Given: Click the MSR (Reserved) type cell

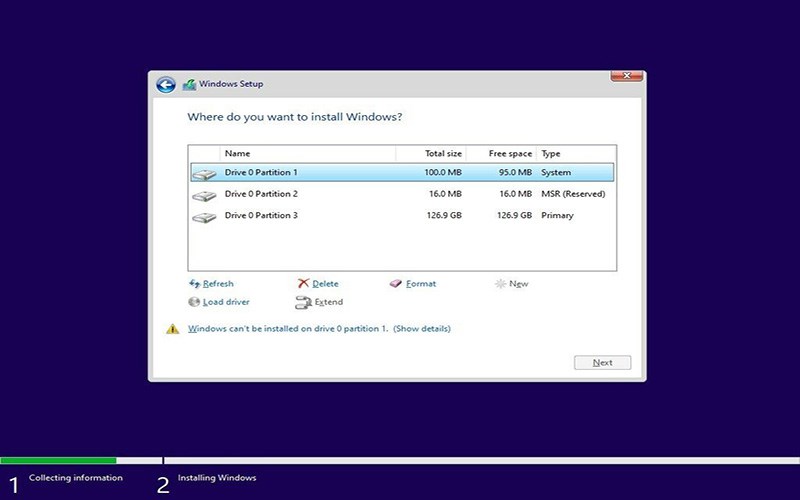Looking at the screenshot, I should tap(573, 194).
